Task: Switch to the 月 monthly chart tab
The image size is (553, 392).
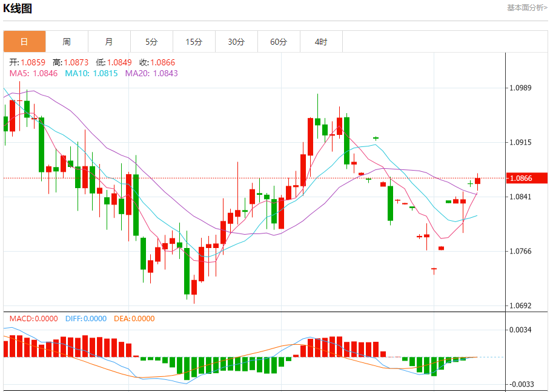Action: click(x=109, y=42)
